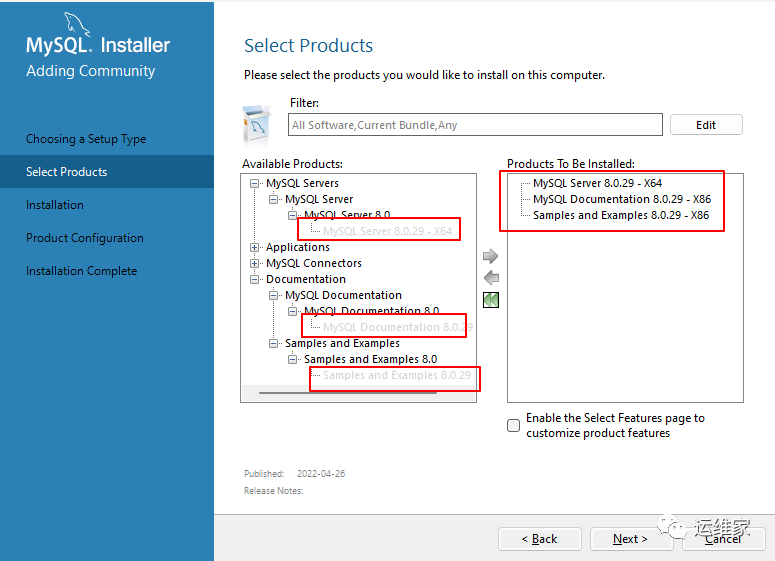Go to Choosing a Setup Type step
775x561 pixels.
click(86, 139)
